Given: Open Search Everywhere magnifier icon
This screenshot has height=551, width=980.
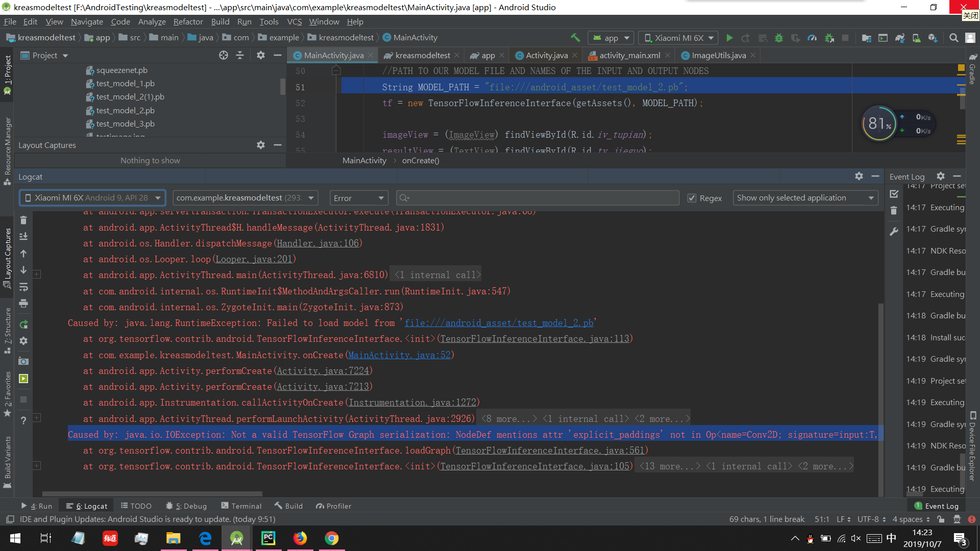Looking at the screenshot, I should tap(953, 38).
